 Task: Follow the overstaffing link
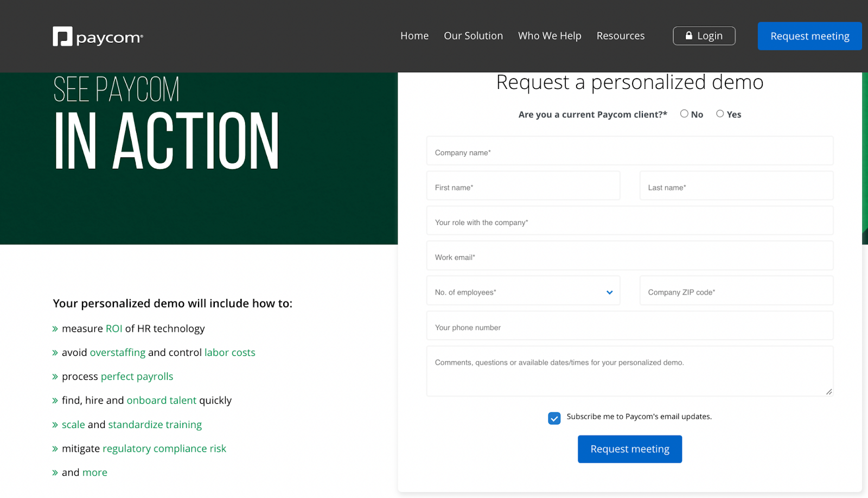[x=118, y=353]
